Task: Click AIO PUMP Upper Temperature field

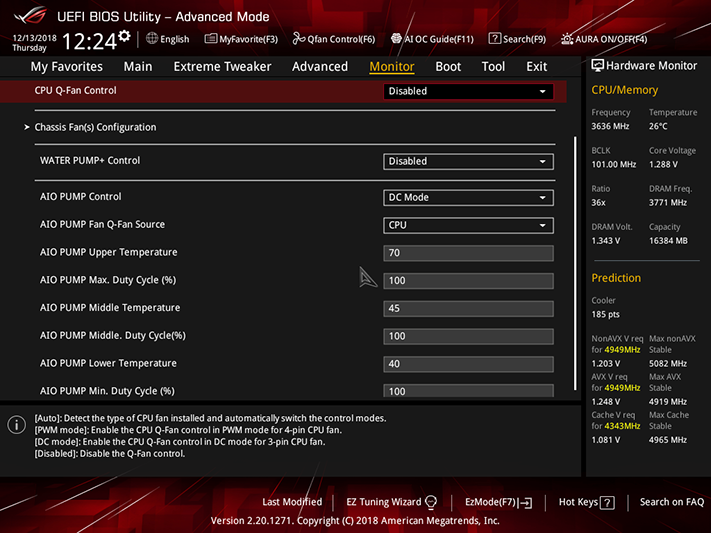Action: coord(468,253)
